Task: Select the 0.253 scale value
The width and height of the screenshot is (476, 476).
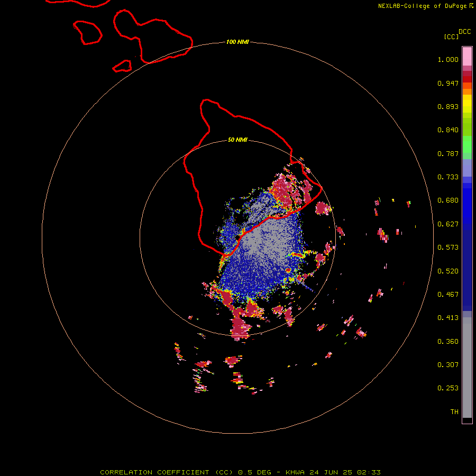Action: coord(448,388)
